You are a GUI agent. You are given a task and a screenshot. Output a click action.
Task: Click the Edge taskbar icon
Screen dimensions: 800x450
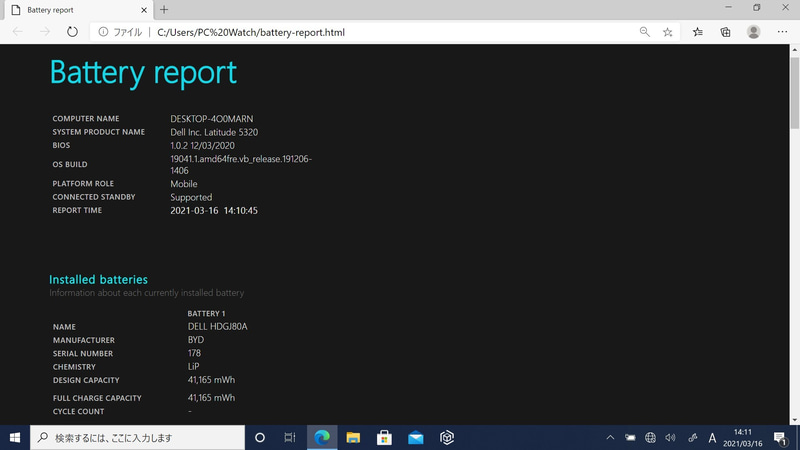pos(322,438)
